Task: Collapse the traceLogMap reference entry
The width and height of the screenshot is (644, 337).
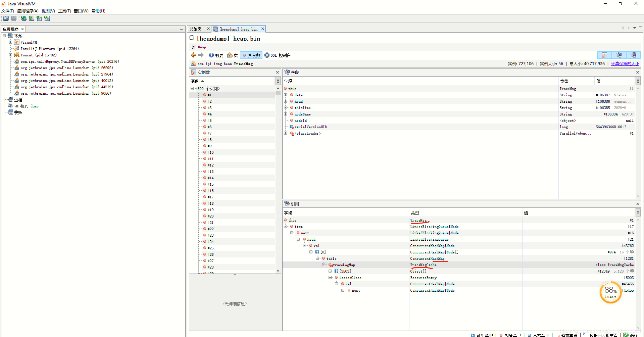Action: (324, 265)
